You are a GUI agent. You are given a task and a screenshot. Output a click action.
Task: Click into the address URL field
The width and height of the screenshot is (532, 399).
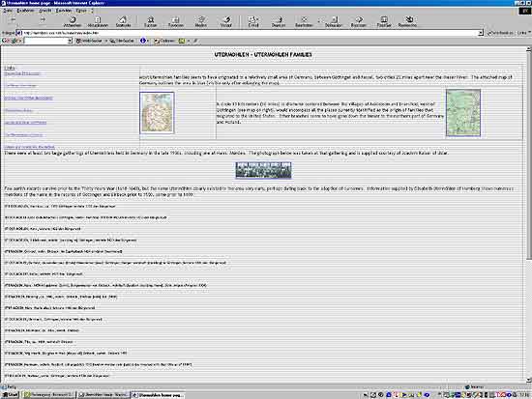coord(250,33)
